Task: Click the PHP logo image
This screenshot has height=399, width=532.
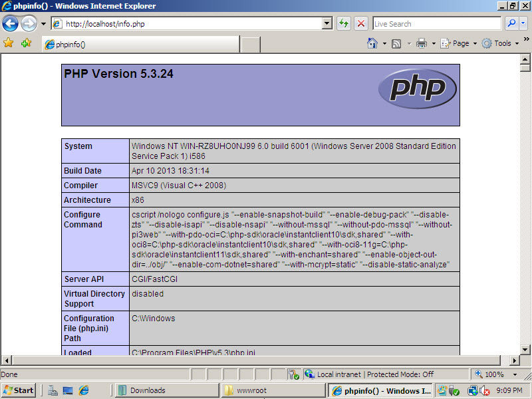Action: click(418, 89)
